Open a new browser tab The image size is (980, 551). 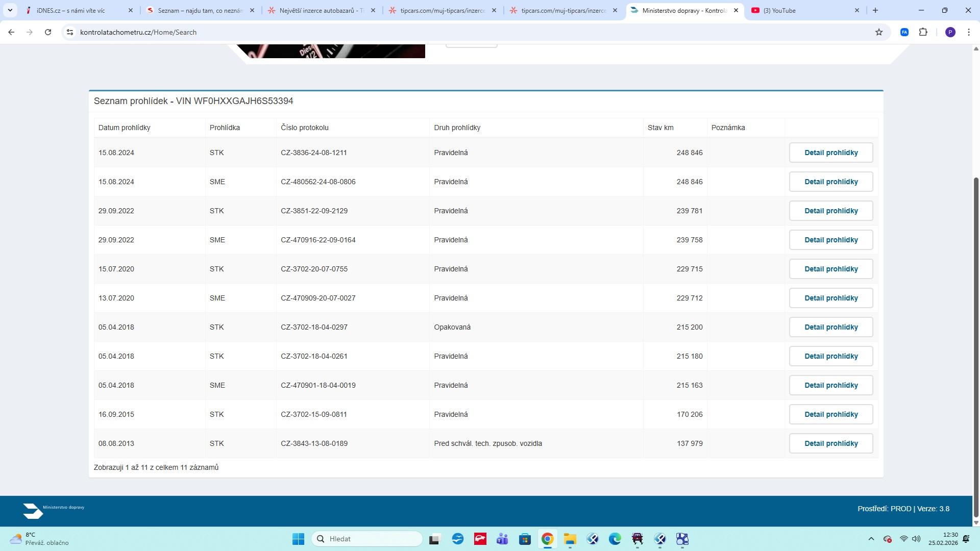[875, 10]
